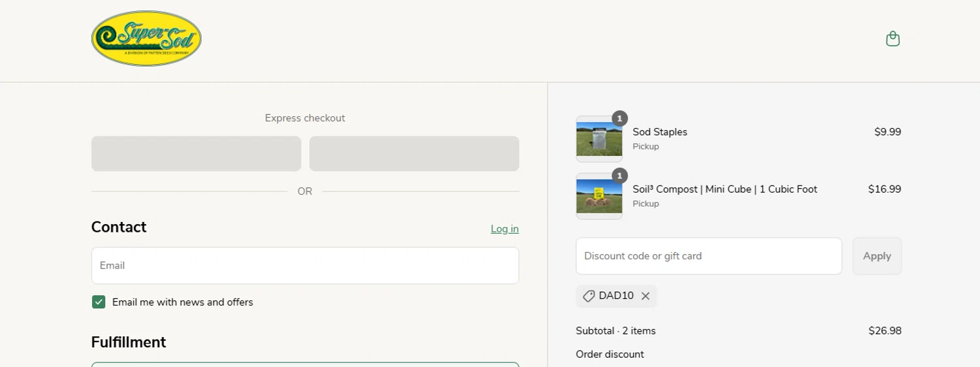Focus the Email input field

[x=305, y=265]
